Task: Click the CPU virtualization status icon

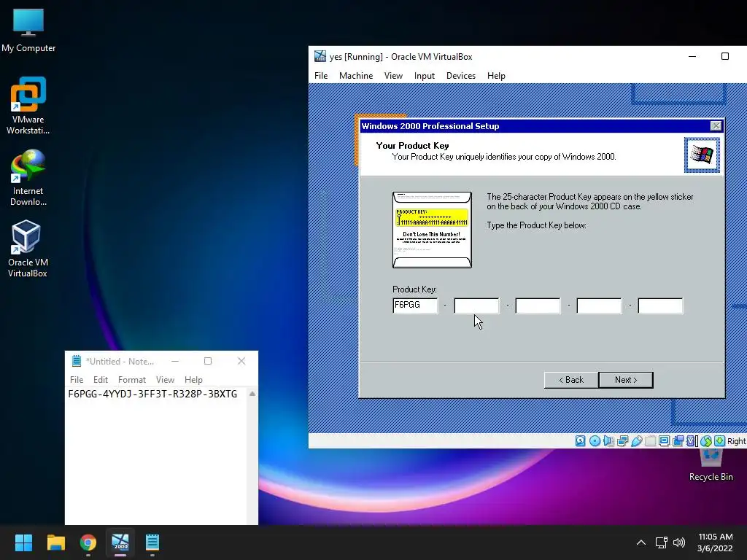Action: (692, 441)
